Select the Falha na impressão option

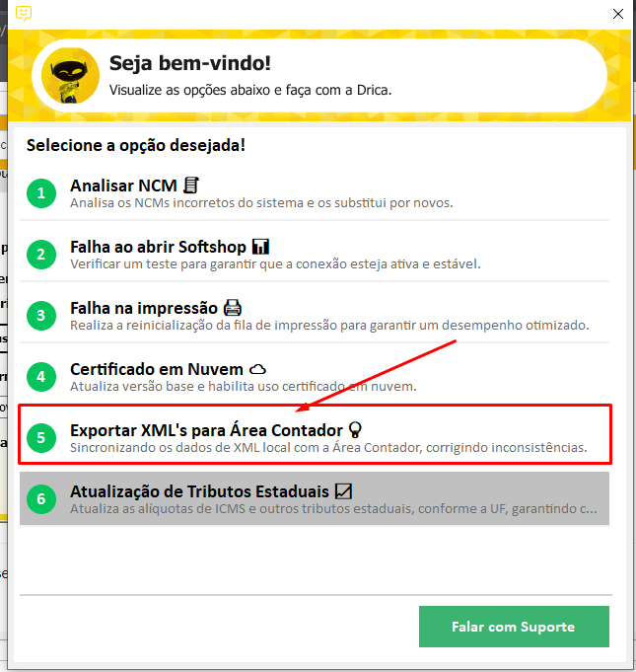pos(315,316)
